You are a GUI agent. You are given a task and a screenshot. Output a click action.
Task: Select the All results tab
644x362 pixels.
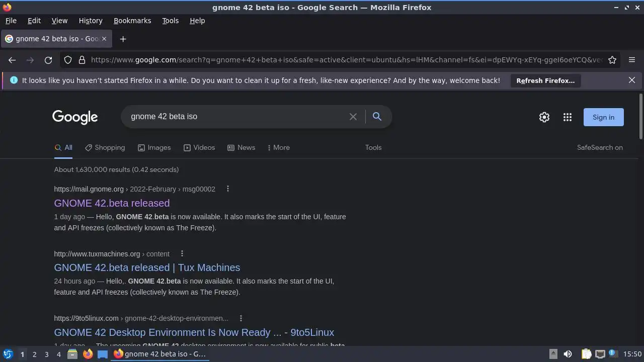[x=63, y=147]
